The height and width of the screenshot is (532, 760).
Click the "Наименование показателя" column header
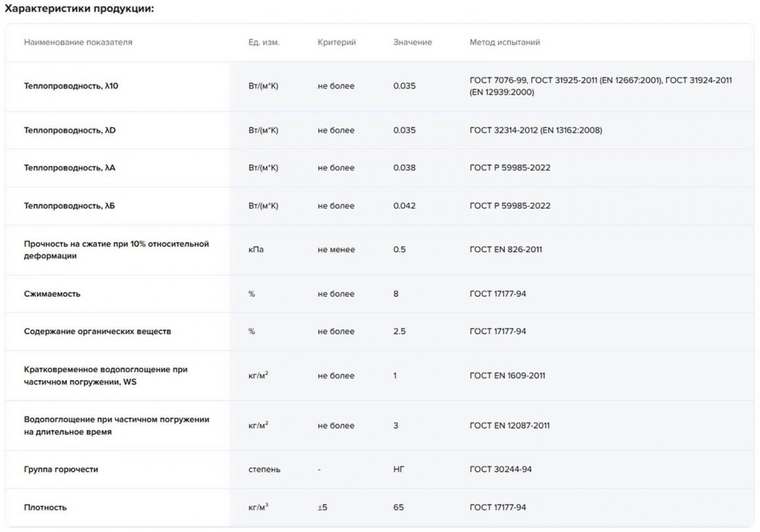pos(78,42)
